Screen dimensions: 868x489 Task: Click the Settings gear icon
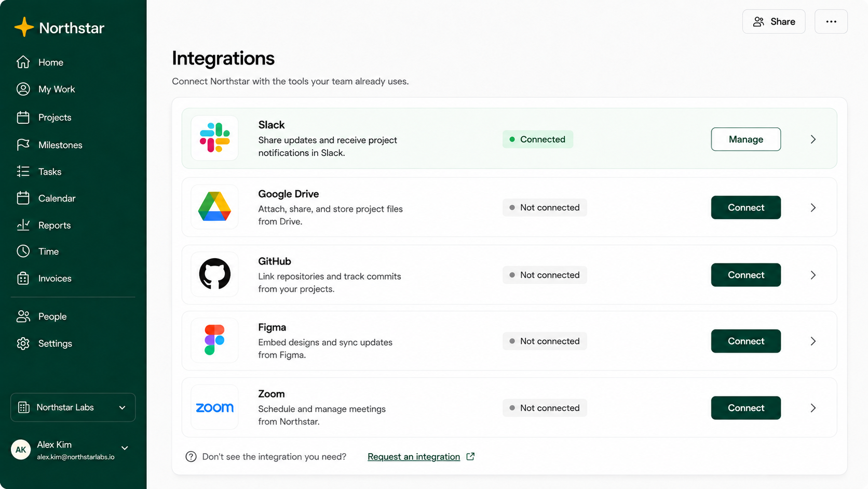point(23,343)
